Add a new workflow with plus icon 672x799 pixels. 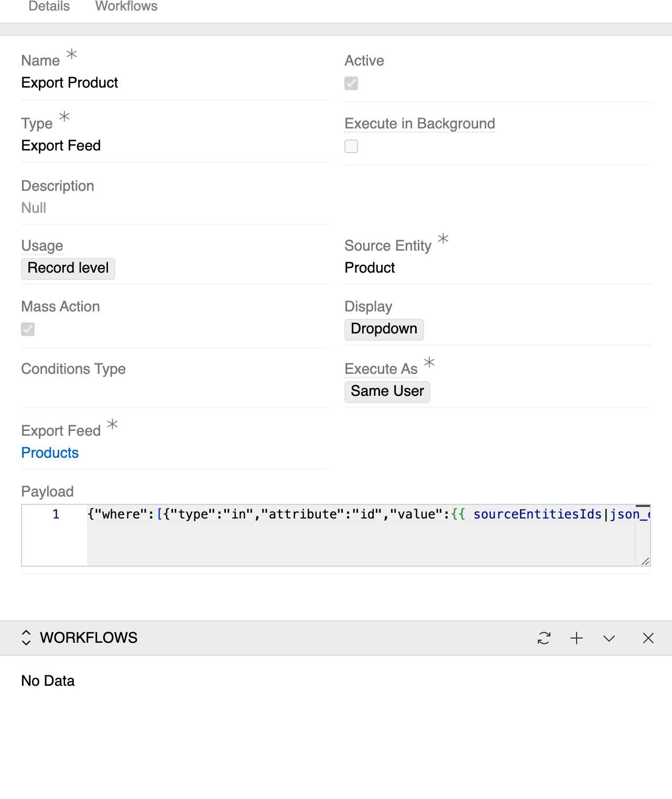click(x=577, y=638)
